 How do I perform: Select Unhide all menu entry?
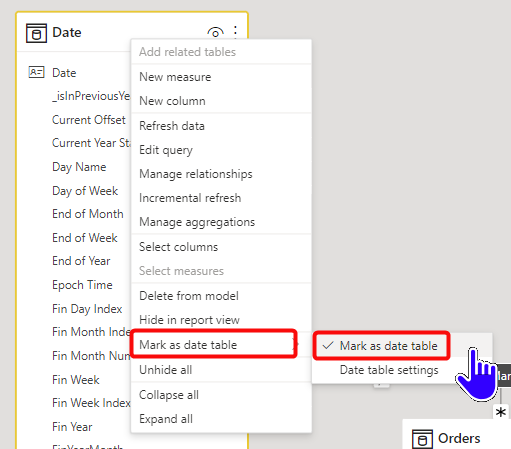221,370
